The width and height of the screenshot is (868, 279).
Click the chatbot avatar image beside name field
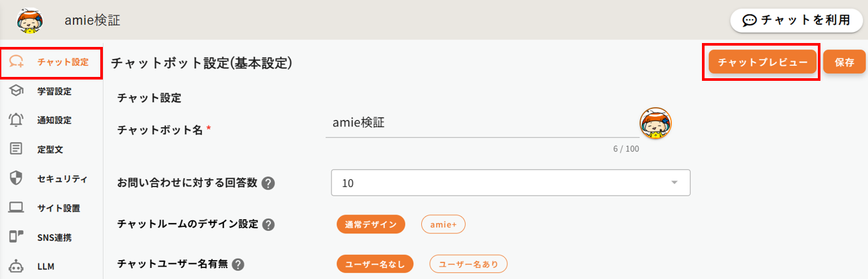click(655, 123)
